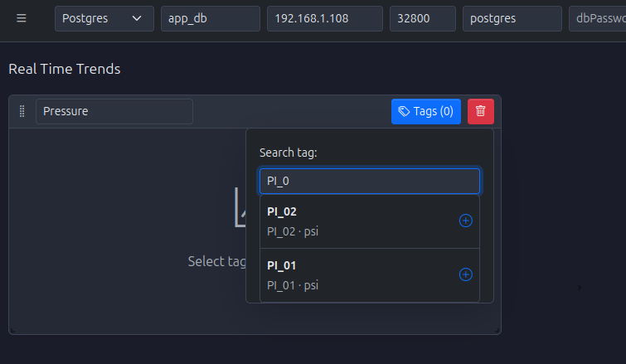
Task: Click the drag handle of Pressure panel
Action: click(22, 111)
